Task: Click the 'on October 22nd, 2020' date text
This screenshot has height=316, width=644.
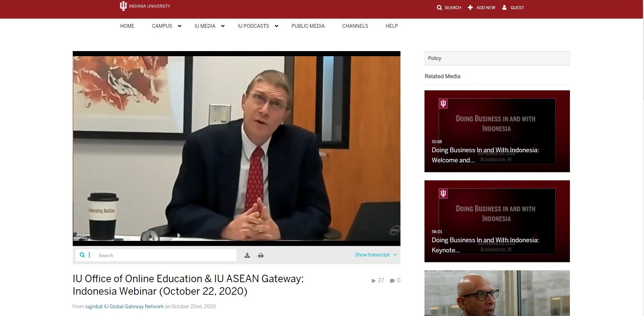Action: (190, 307)
